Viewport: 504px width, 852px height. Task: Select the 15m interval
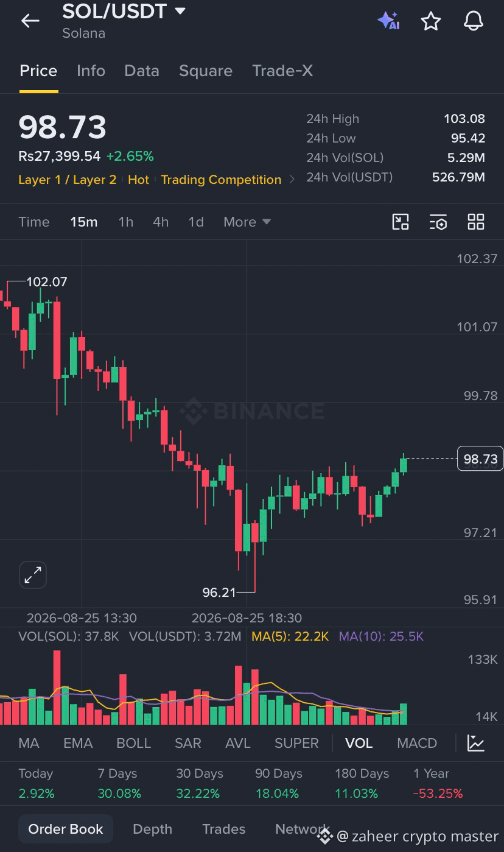coord(84,222)
